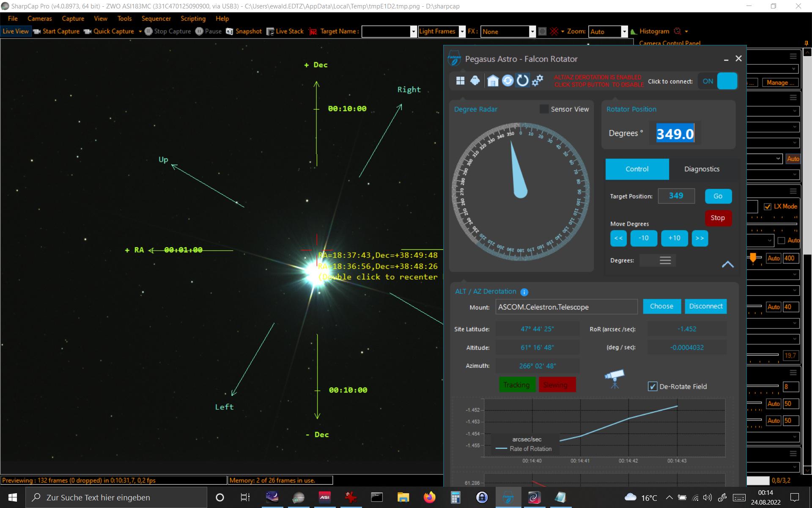The width and height of the screenshot is (812, 508).
Task: Click the Quick Capture toolbar button
Action: coord(109,31)
